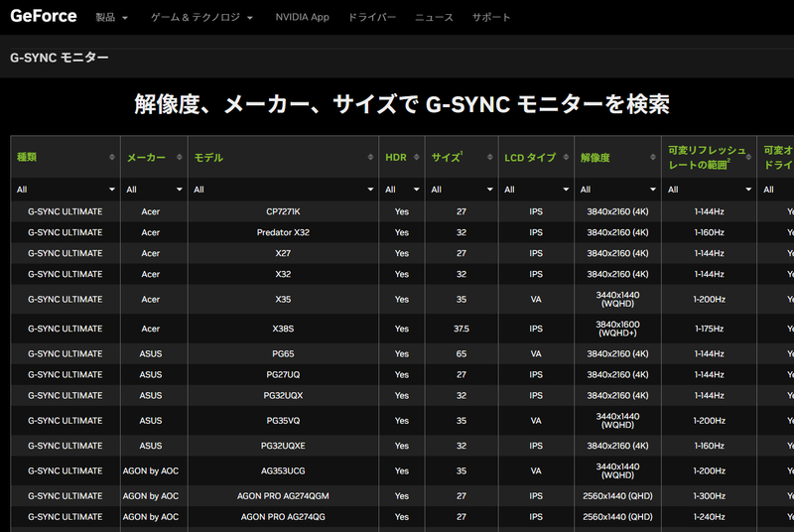The height and width of the screenshot is (532, 794).
Task: Select the AG353UCG model cell
Action: (283, 470)
